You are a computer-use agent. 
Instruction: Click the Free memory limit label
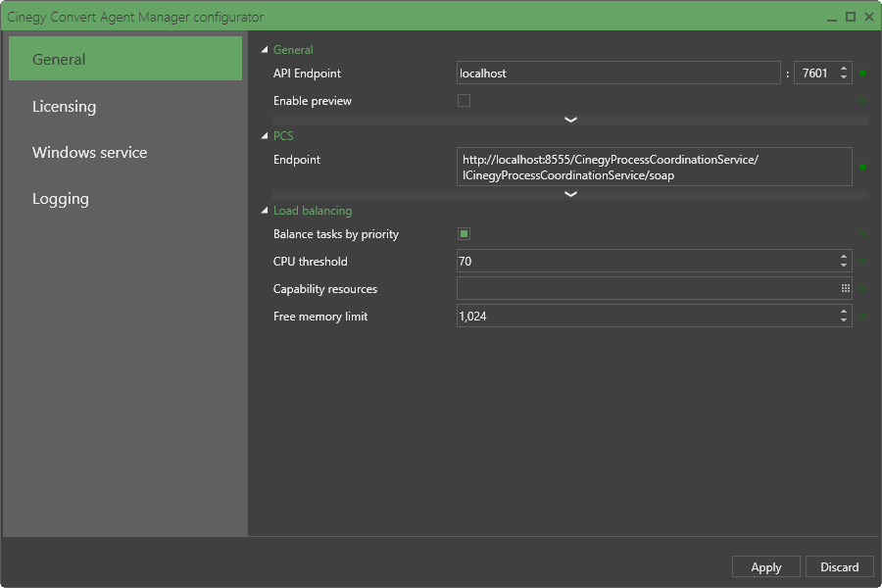pos(320,317)
